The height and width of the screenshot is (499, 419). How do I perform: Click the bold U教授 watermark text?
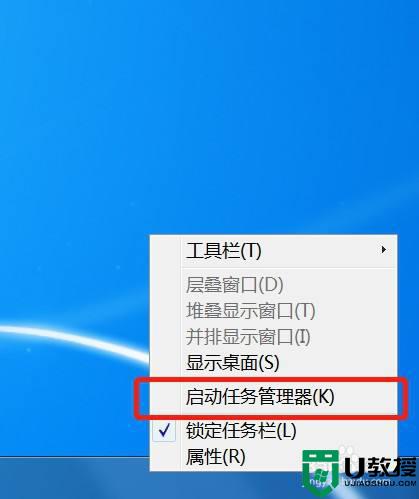coord(380,466)
